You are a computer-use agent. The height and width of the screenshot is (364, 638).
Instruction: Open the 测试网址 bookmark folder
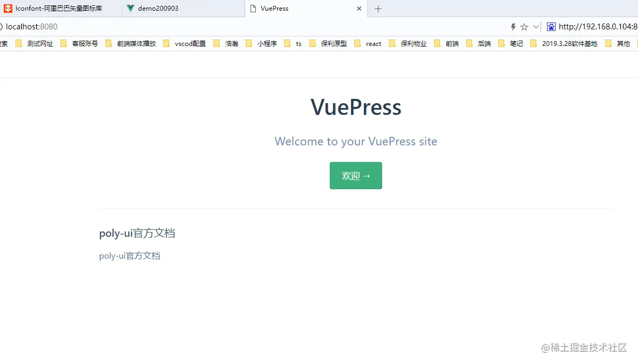(34, 43)
